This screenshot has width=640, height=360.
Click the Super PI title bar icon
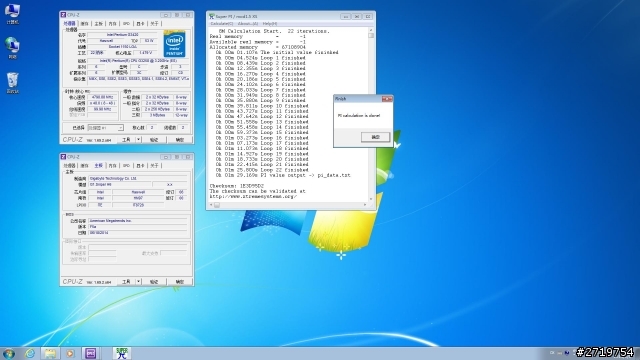coord(211,16)
